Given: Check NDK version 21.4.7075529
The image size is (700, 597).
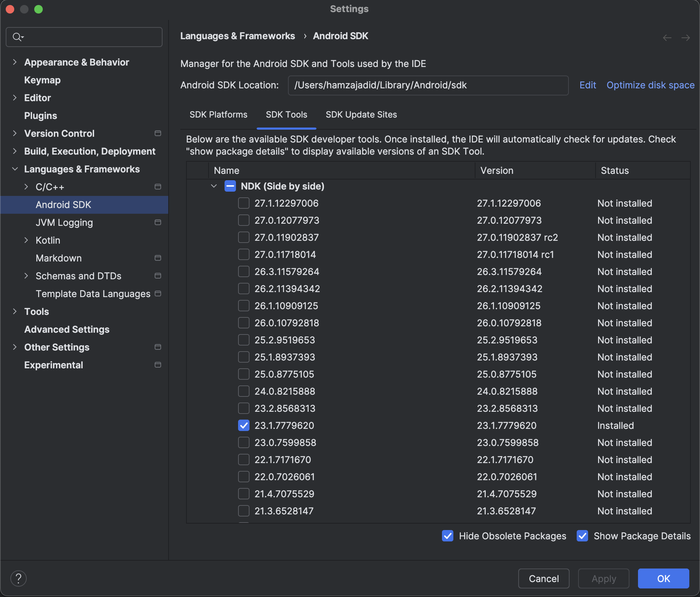Looking at the screenshot, I should pyautogui.click(x=244, y=494).
